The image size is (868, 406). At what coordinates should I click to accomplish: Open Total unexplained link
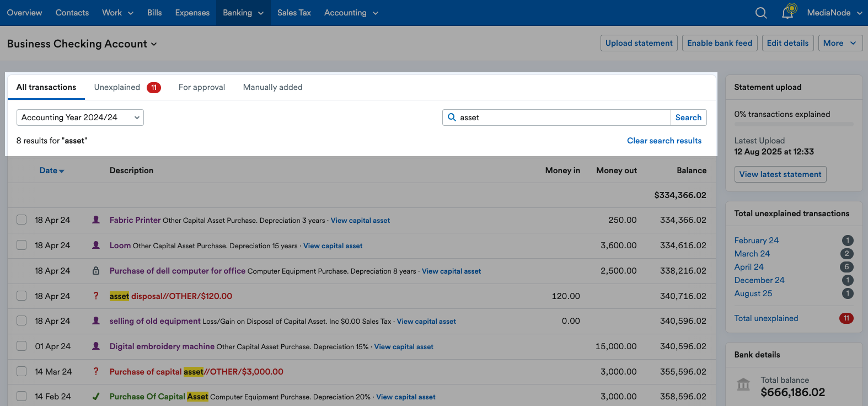[x=767, y=318]
